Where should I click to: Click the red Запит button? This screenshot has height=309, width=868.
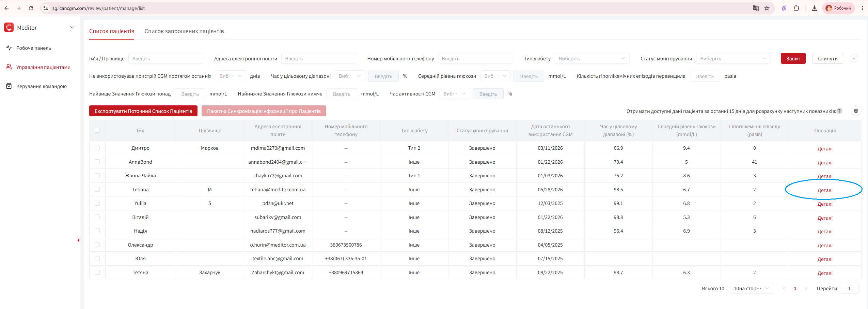click(x=793, y=58)
